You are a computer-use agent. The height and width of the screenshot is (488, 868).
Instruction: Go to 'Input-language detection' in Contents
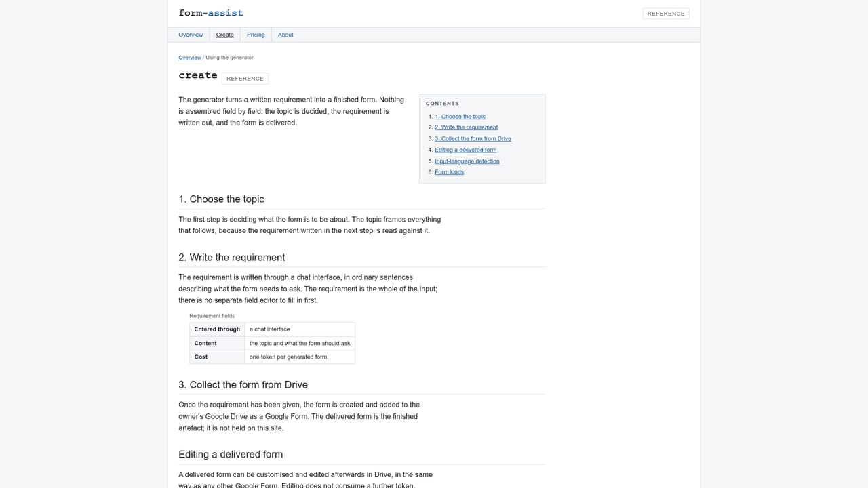click(x=467, y=161)
